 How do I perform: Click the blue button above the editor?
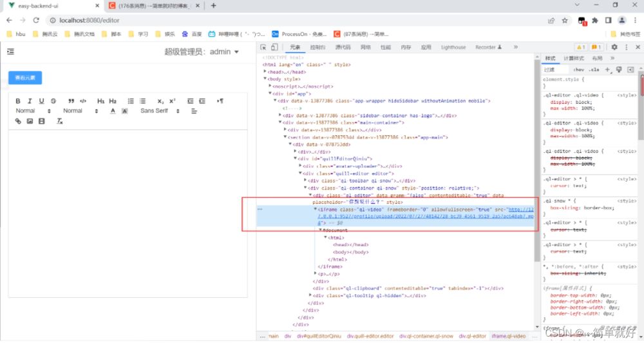[x=25, y=78]
